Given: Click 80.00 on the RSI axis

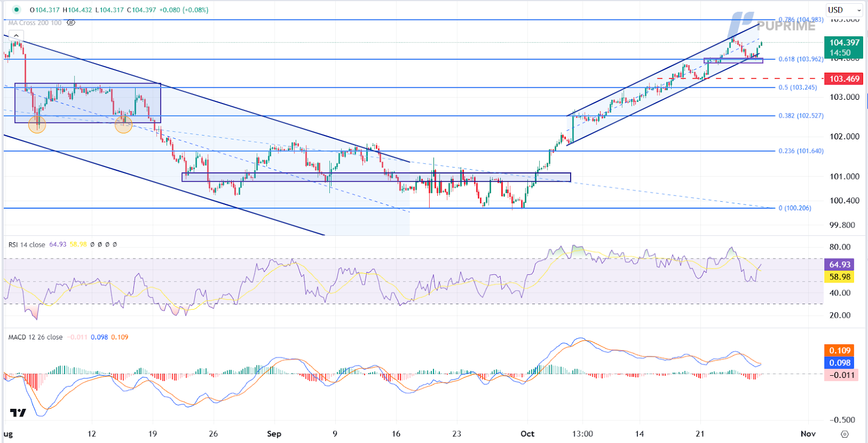Looking at the screenshot, I should pos(840,247).
